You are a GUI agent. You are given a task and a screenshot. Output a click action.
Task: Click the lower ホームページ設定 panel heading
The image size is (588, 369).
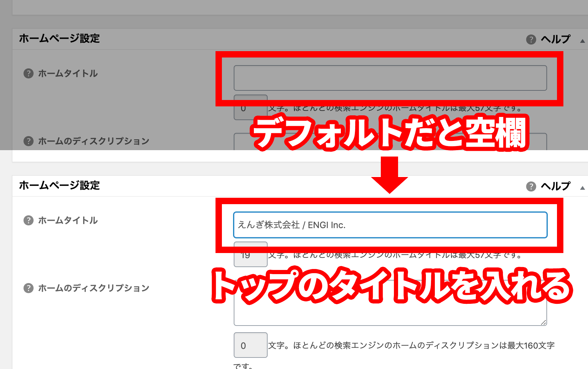[x=59, y=185]
